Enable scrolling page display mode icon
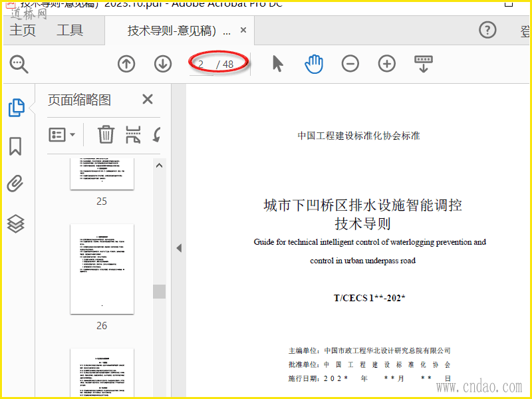This screenshot has width=532, height=399. pos(424,64)
